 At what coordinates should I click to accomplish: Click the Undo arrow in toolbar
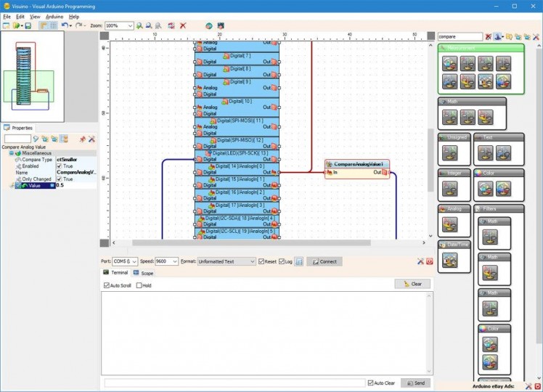pos(64,25)
